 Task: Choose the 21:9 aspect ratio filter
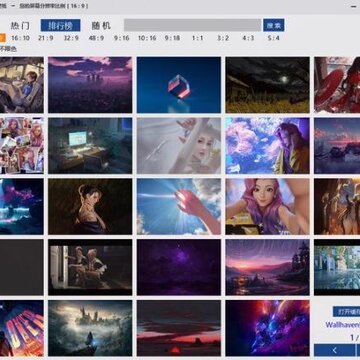(x=46, y=38)
